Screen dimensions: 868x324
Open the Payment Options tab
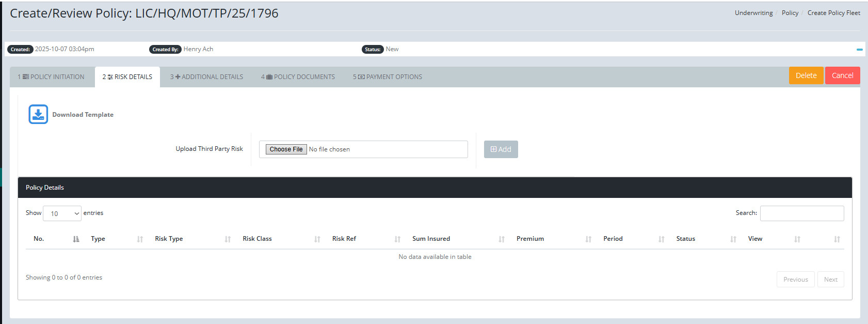point(388,77)
